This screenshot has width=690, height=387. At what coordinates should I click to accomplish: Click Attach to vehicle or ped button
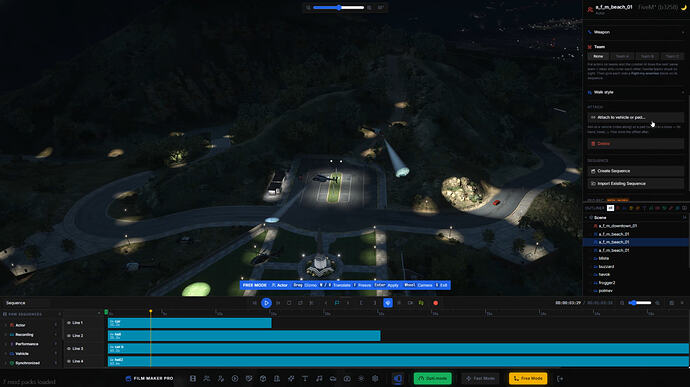(635, 118)
